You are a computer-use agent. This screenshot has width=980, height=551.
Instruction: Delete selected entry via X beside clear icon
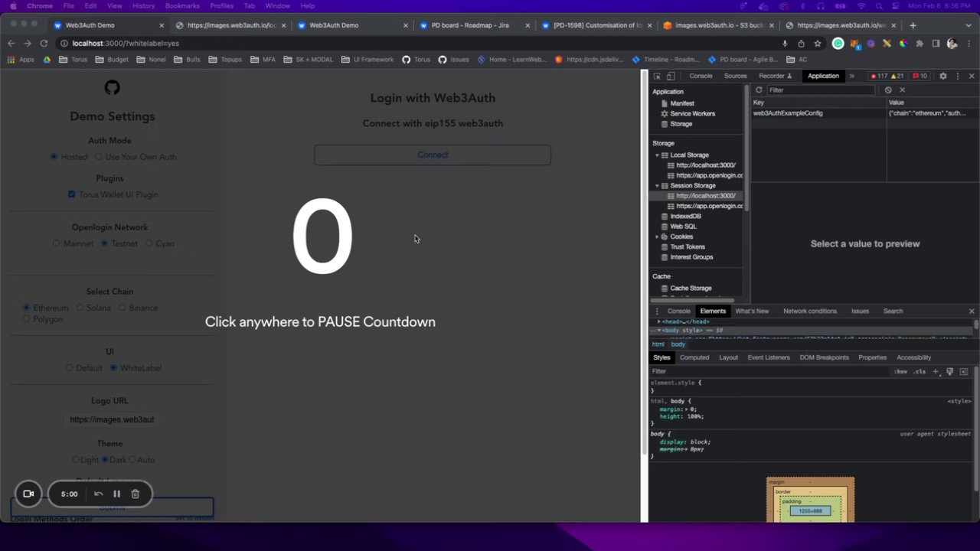coord(902,90)
